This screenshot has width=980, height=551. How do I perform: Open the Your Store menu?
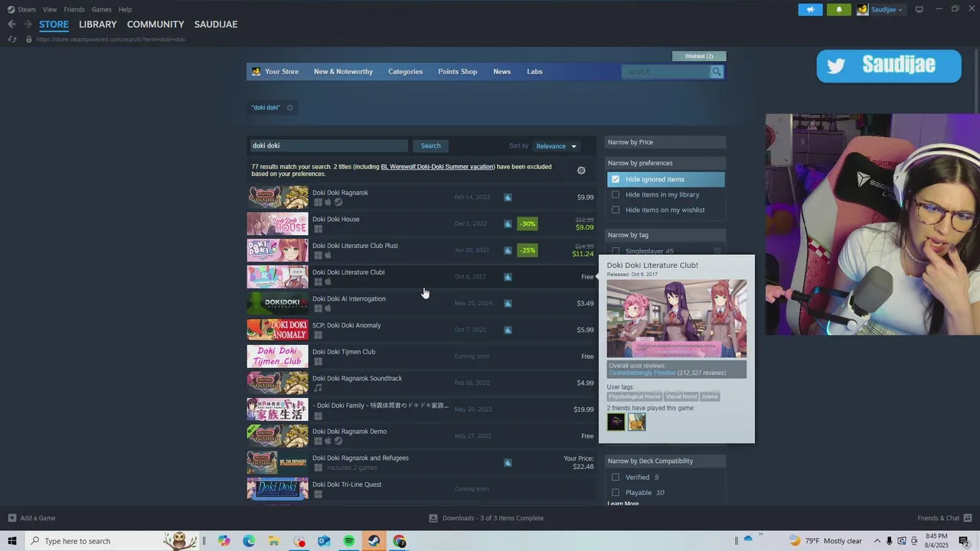[x=282, y=72]
